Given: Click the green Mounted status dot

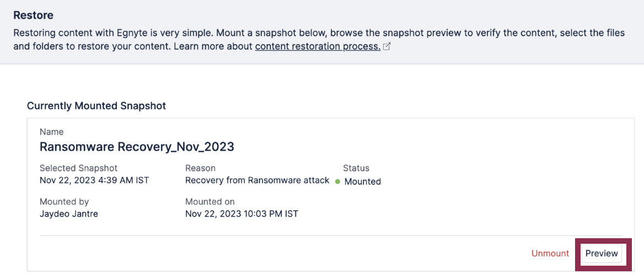Looking at the screenshot, I should (x=337, y=181).
